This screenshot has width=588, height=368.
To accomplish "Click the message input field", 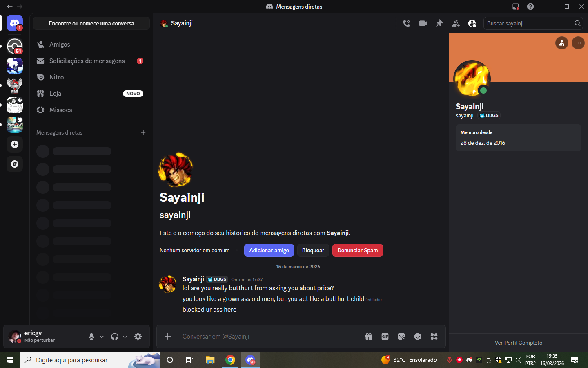I will pyautogui.click(x=269, y=337).
